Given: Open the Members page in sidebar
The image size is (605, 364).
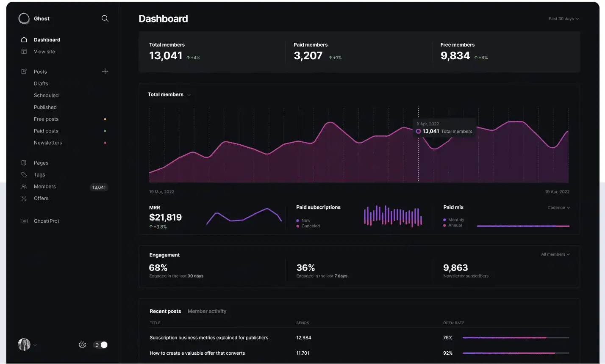Looking at the screenshot, I should tap(45, 187).
